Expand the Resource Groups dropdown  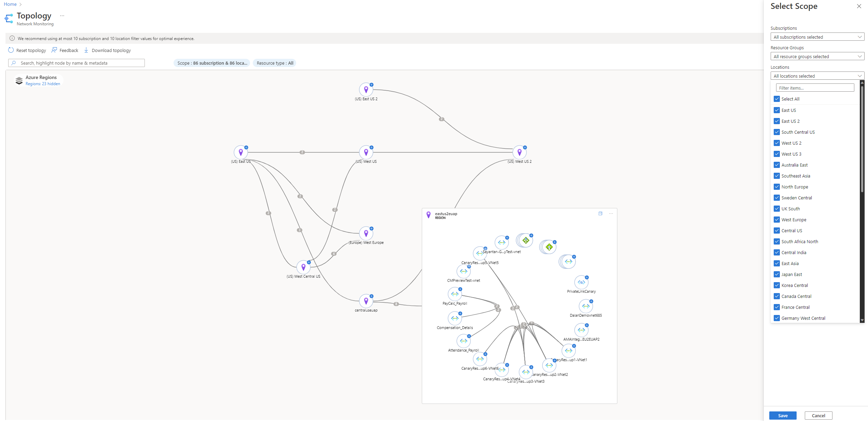click(817, 56)
